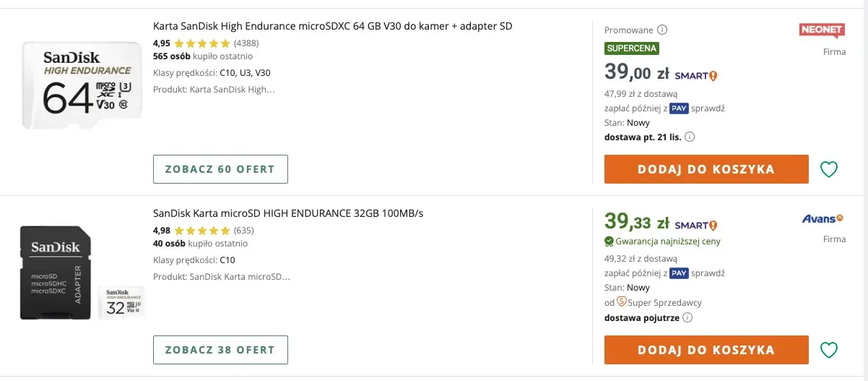Click info icon next to Promowane
Screen dimensions: 868x381
pyautogui.click(x=662, y=30)
